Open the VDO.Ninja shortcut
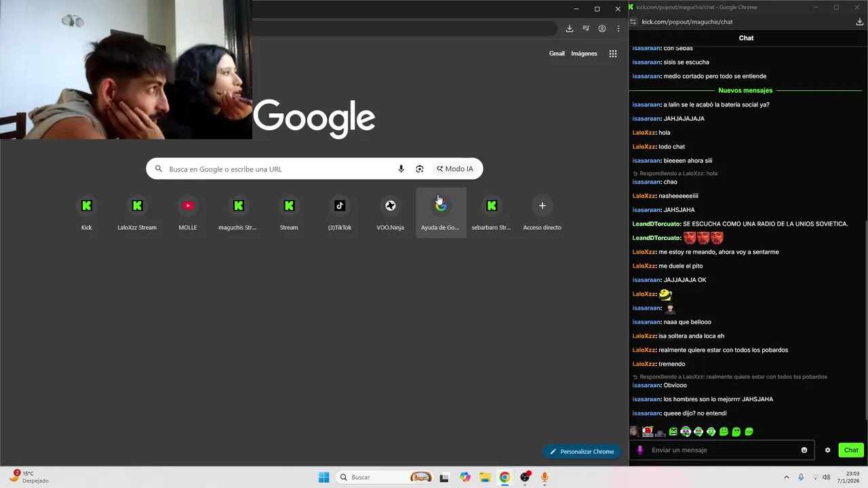 pos(390,211)
